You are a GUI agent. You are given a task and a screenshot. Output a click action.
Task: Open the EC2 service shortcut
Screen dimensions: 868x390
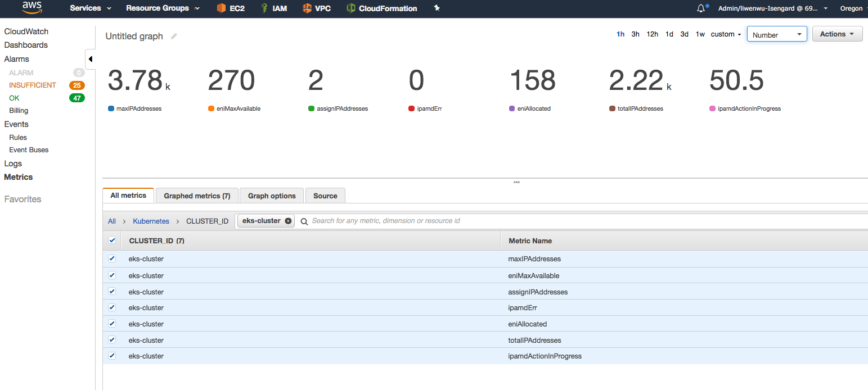click(231, 8)
